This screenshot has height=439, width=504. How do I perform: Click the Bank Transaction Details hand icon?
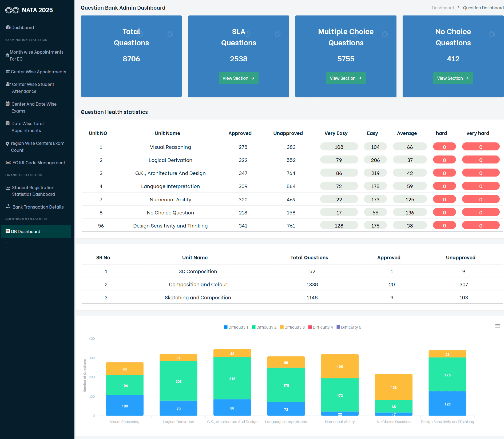pos(8,207)
